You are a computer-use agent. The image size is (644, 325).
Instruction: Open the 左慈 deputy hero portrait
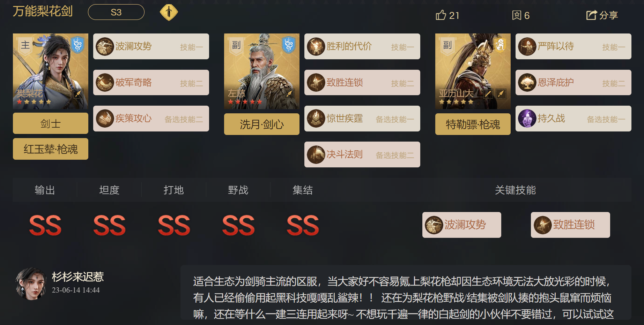point(262,71)
